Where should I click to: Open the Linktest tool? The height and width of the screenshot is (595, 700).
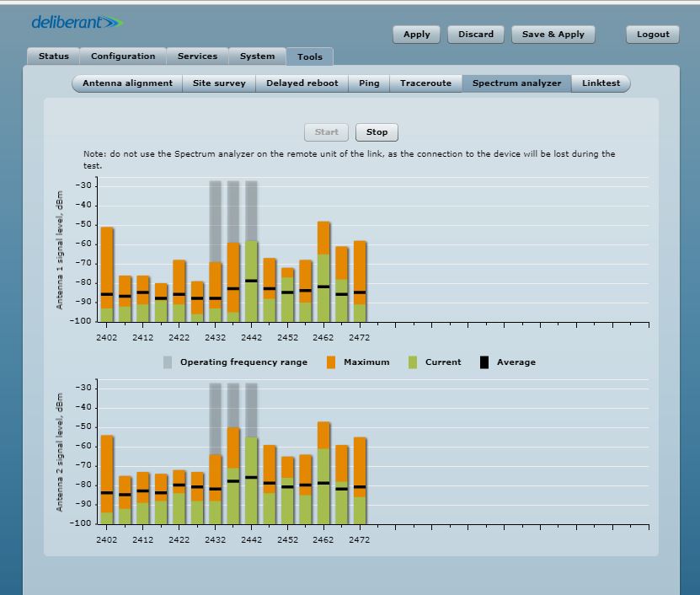(601, 83)
